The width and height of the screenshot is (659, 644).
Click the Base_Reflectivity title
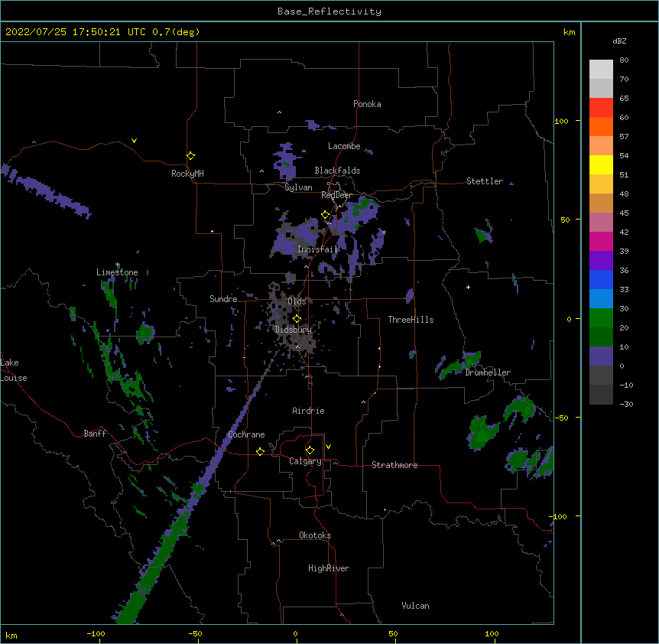tap(329, 11)
